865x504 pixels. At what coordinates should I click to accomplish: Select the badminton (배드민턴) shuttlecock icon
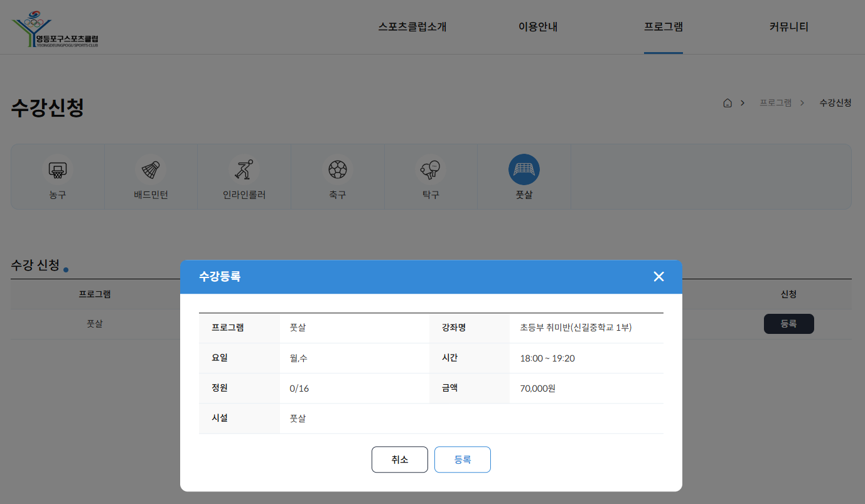click(151, 169)
